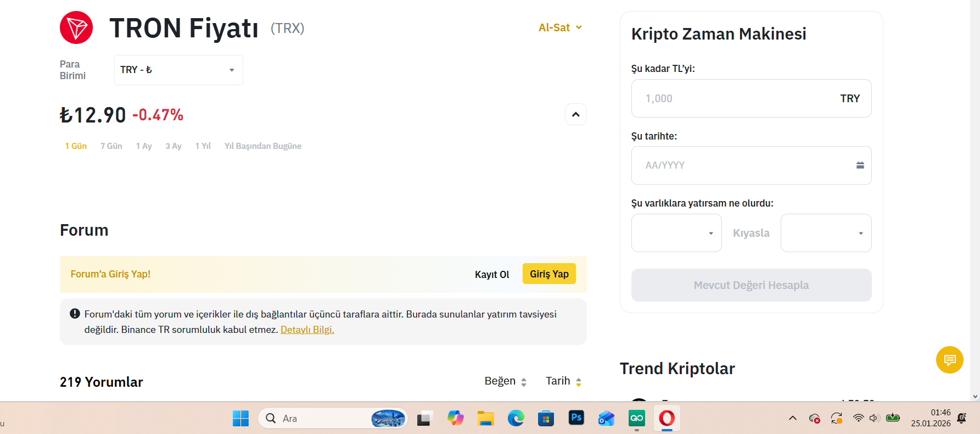Screen dimensions: 980x434
Task: Click the Mevcut Değeri Hesapla button
Action: tap(752, 285)
